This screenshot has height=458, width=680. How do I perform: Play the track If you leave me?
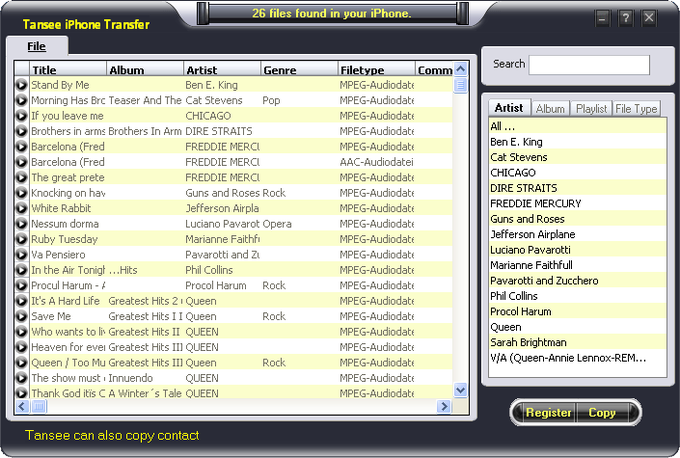pos(21,116)
